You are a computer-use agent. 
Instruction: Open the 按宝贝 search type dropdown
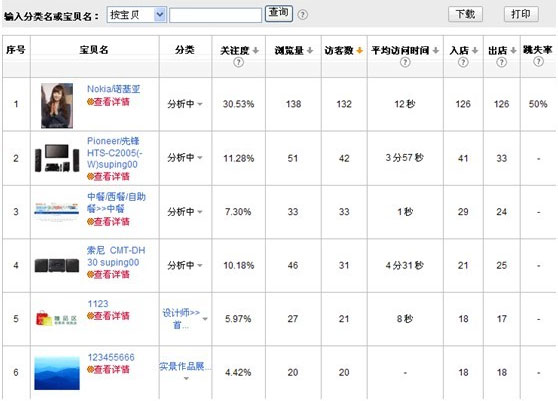160,15
